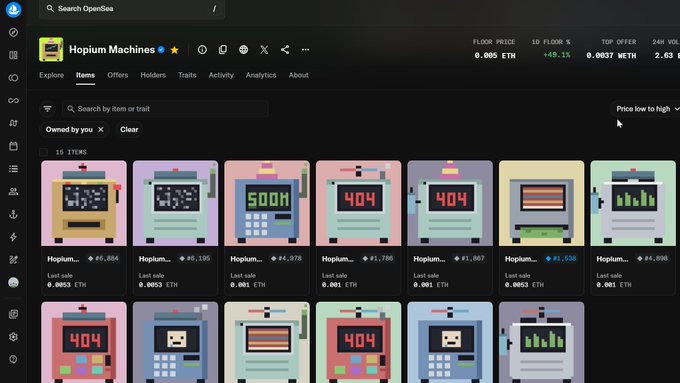This screenshot has width=680, height=383.
Task: Open the Tokens coin icon in sidebar
Action: [13, 78]
